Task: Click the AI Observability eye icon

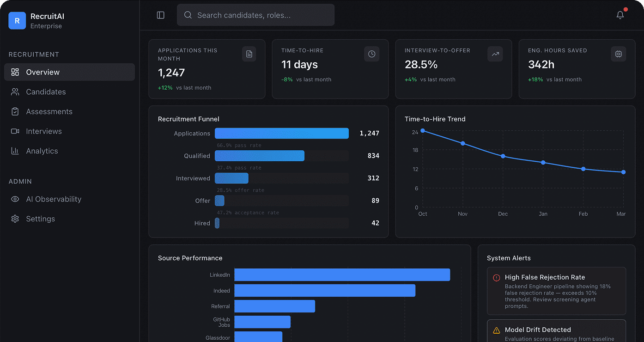Action: pos(15,199)
